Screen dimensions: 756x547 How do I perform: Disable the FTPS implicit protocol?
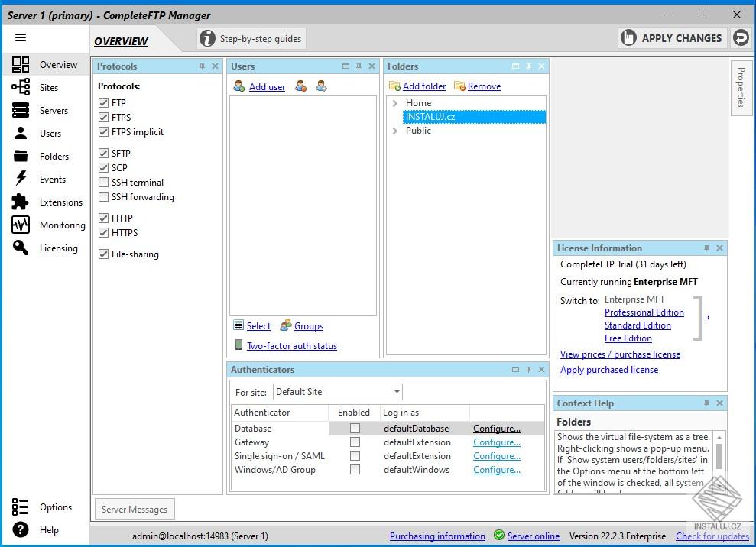click(x=103, y=132)
